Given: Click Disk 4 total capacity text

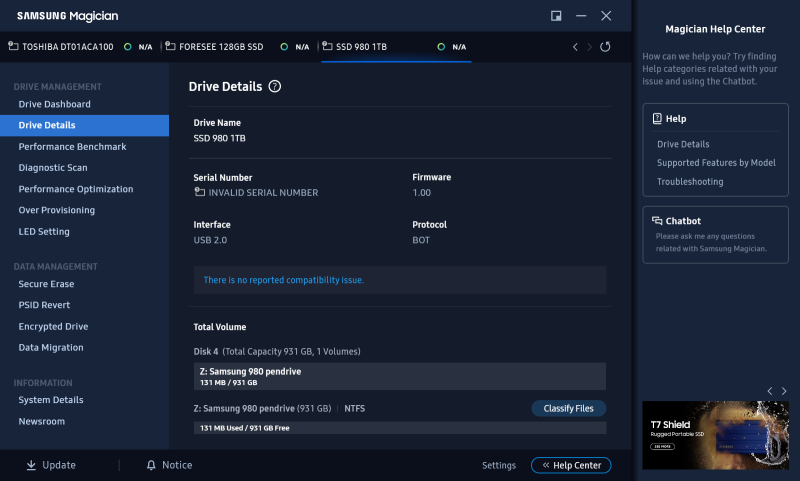Looking at the screenshot, I should point(277,351).
